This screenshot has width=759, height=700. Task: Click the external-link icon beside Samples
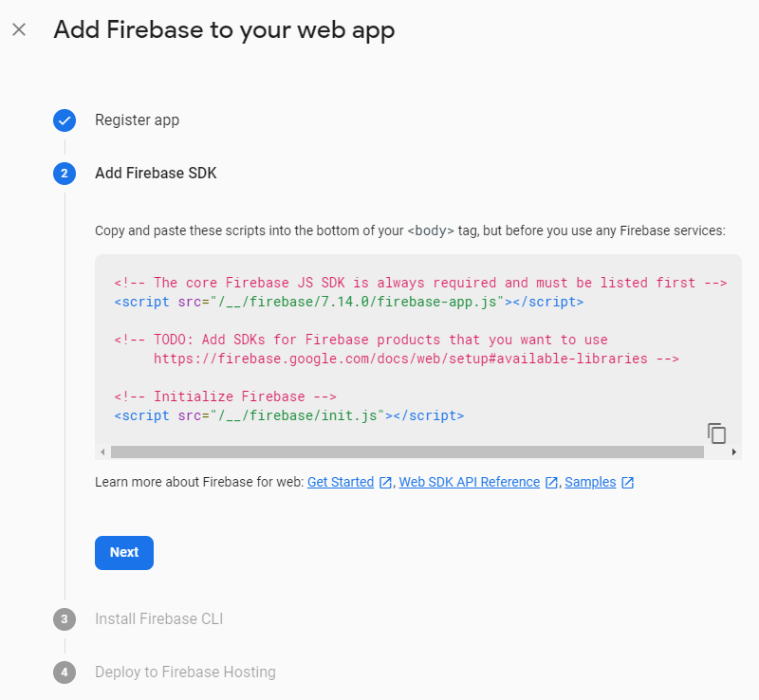(627, 483)
